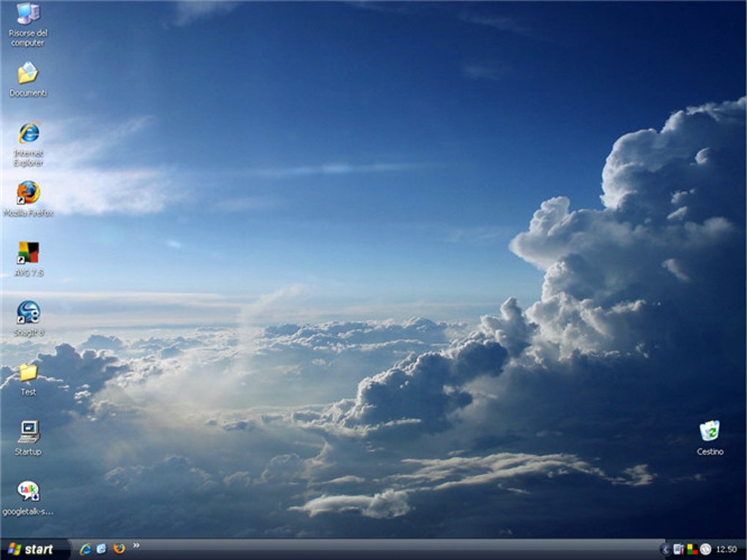747x560 pixels.
Task: Select the AVG 7.5 desktop shortcut
Action: pyautogui.click(x=29, y=259)
